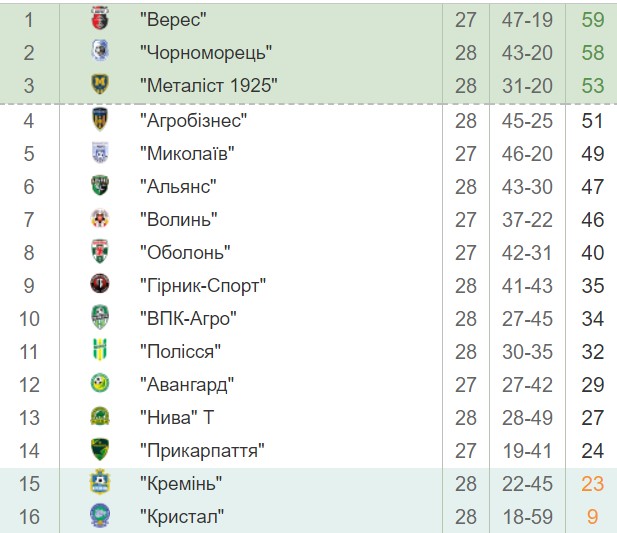
Task: Open the "Кремінь" team page link
Action: pyautogui.click(x=181, y=483)
